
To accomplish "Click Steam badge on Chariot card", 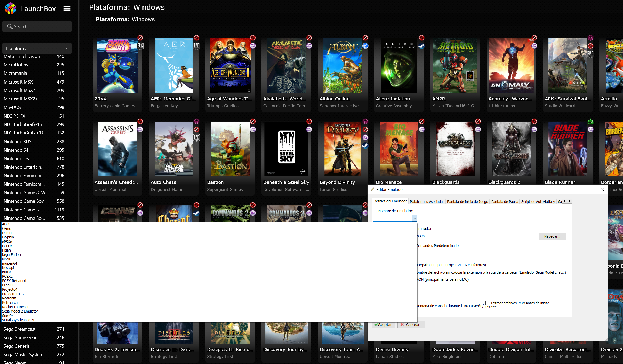I will [x=197, y=213].
